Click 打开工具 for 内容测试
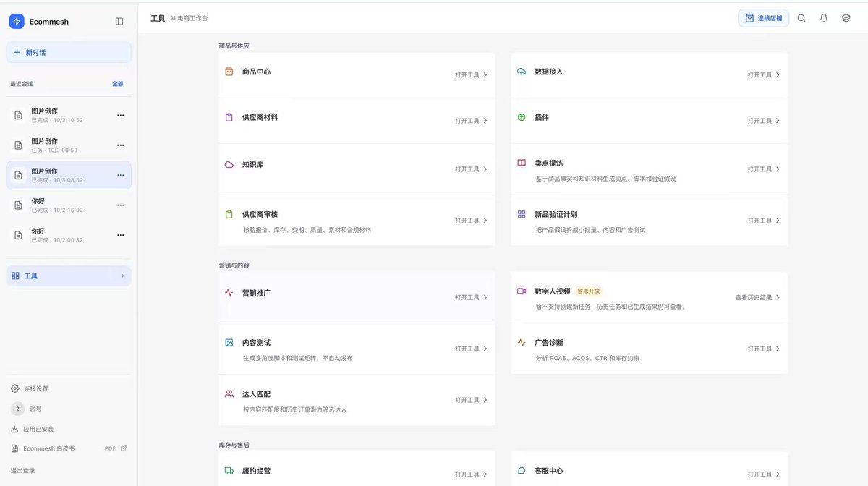868x486 pixels. 467,349
